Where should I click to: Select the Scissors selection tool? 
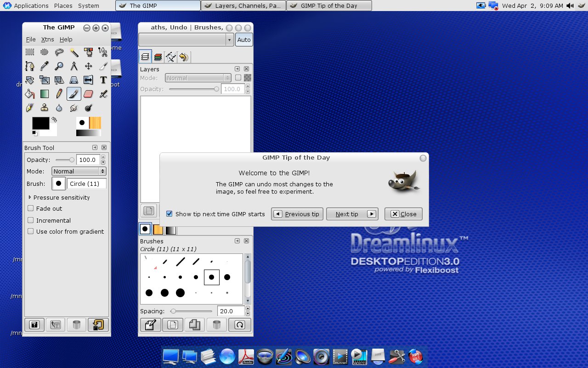[x=103, y=52]
